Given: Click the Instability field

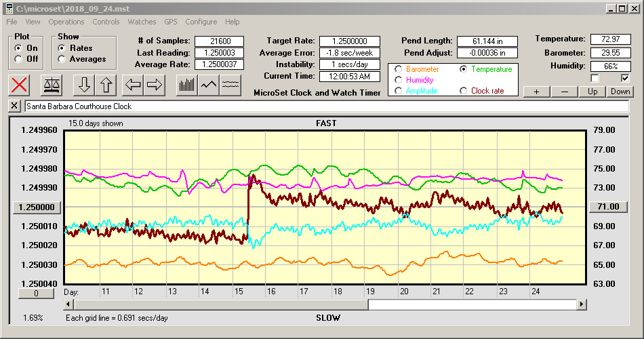Looking at the screenshot, I should [x=350, y=64].
